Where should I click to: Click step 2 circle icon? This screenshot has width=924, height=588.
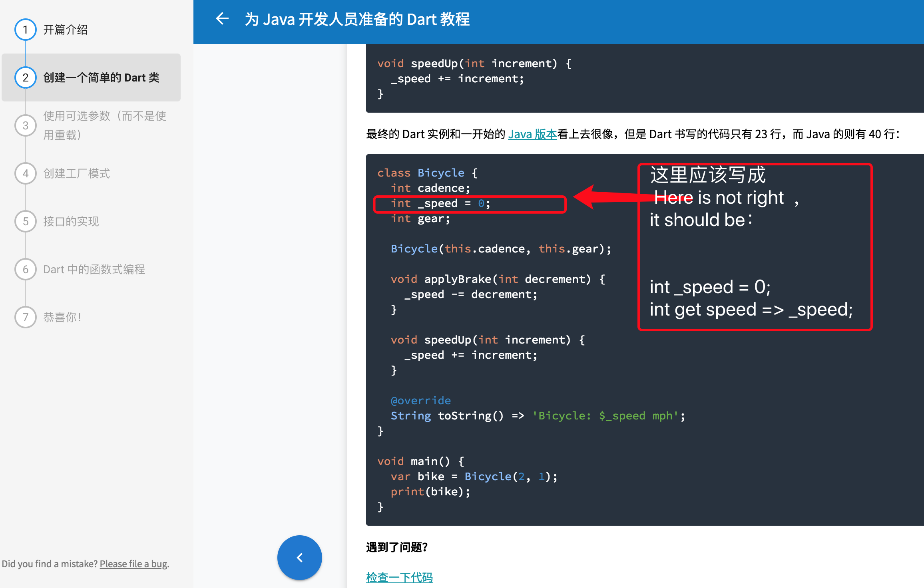(25, 77)
